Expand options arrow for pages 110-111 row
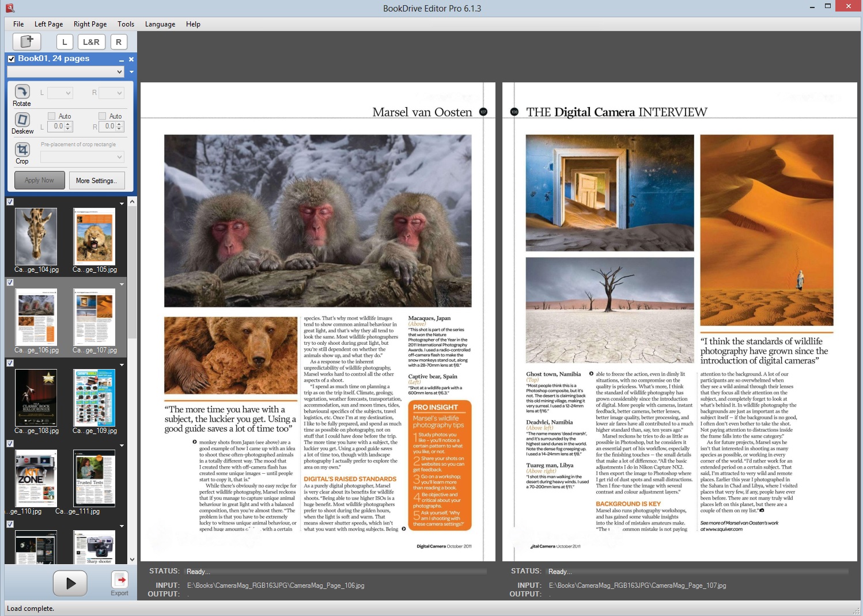This screenshot has height=616, width=863. 122,446
